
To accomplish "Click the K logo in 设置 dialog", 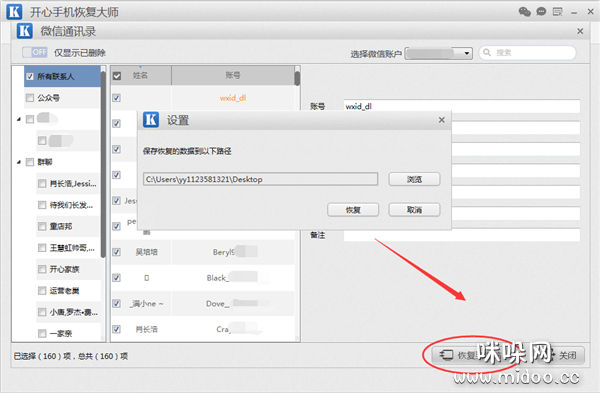I will [x=151, y=120].
